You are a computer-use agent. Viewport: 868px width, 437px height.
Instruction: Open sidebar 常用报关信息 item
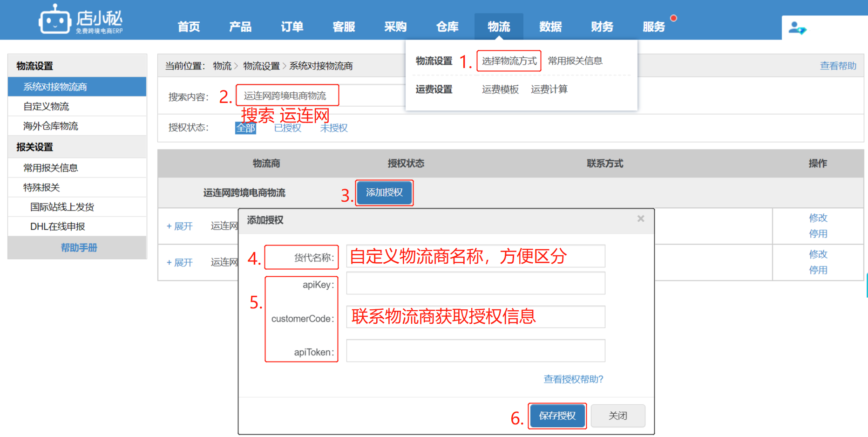[x=77, y=168]
